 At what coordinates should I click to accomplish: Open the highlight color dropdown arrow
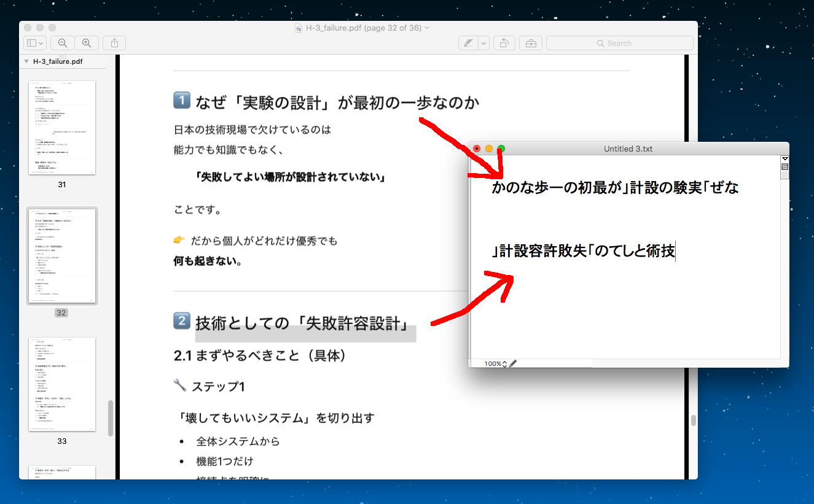coord(483,43)
